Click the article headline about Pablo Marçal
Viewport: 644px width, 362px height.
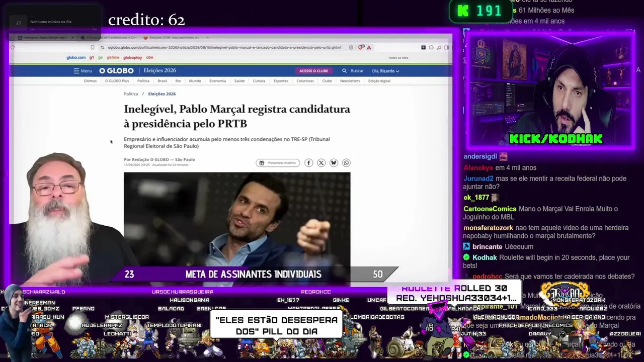pos(237,116)
